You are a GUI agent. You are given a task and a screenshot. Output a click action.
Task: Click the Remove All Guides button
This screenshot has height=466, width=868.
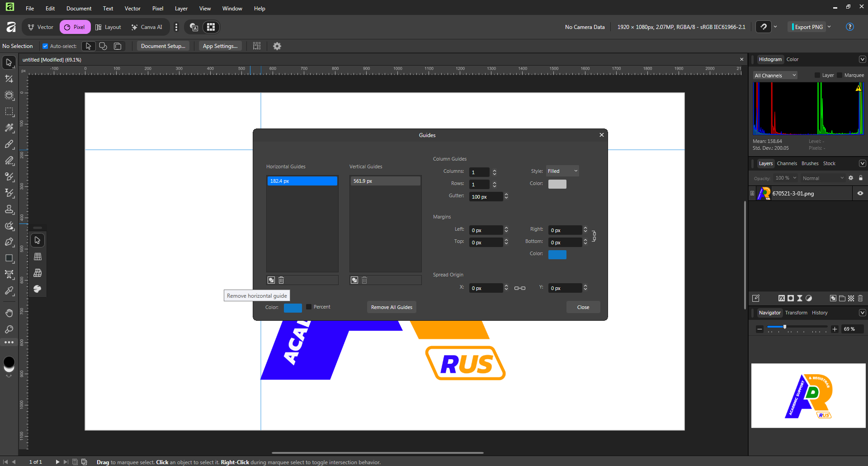point(392,307)
